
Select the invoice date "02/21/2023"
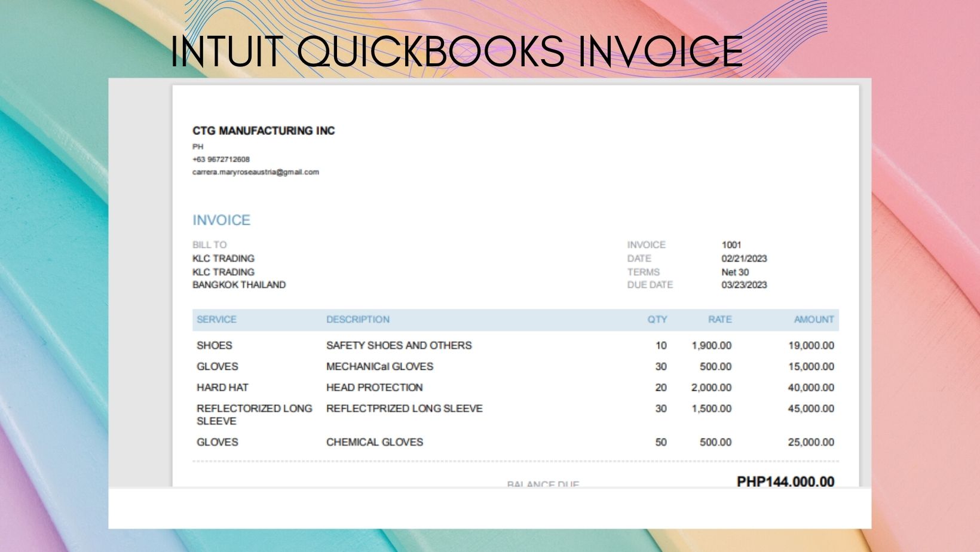pyautogui.click(x=744, y=259)
